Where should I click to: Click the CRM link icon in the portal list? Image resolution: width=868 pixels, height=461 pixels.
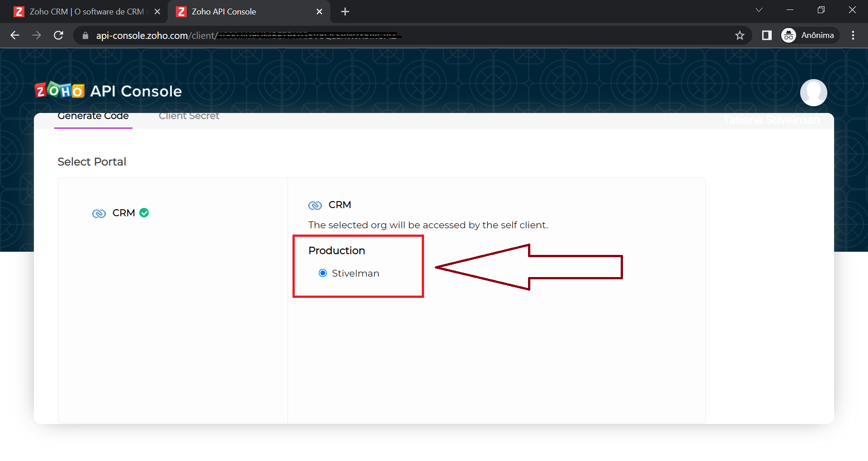point(99,213)
